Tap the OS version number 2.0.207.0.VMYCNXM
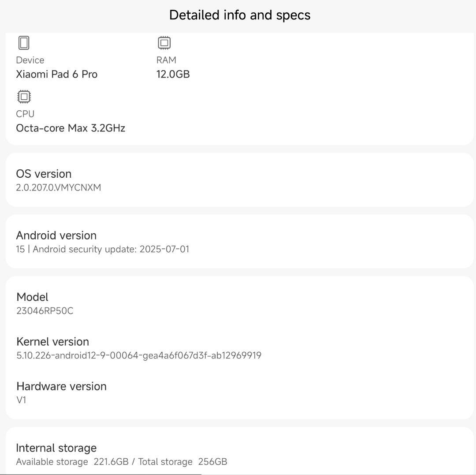Viewport: 476px width, 475px height. tap(58, 187)
